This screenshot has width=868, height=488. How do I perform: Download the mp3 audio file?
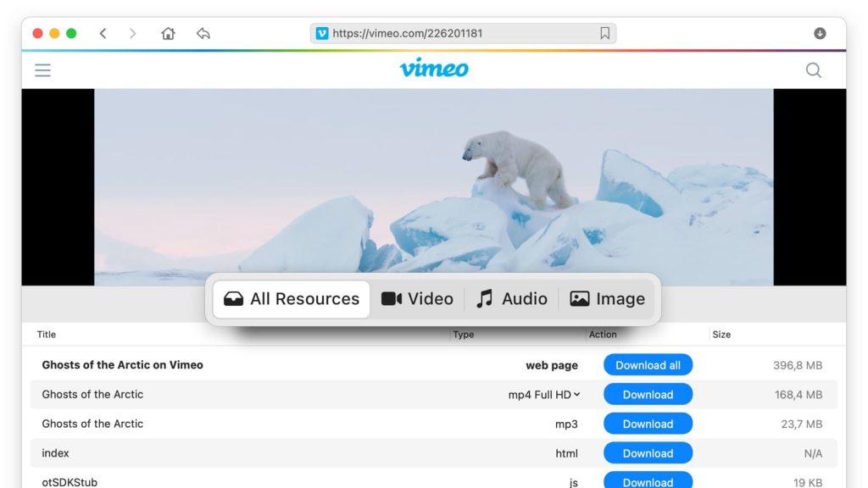pyautogui.click(x=648, y=424)
